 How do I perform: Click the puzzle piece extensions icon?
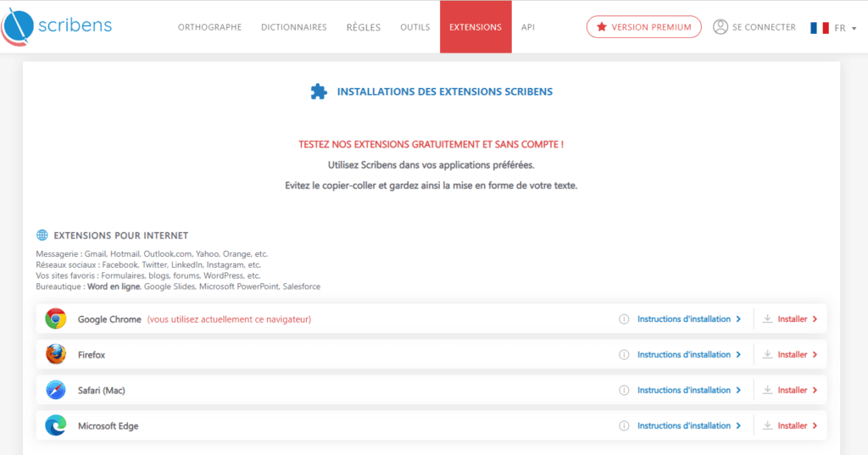point(319,92)
